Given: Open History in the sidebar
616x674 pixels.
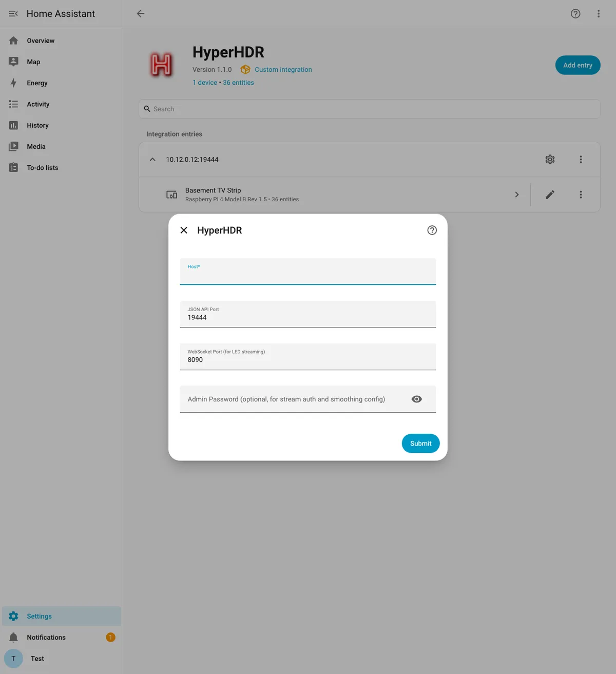Looking at the screenshot, I should (x=62, y=125).
